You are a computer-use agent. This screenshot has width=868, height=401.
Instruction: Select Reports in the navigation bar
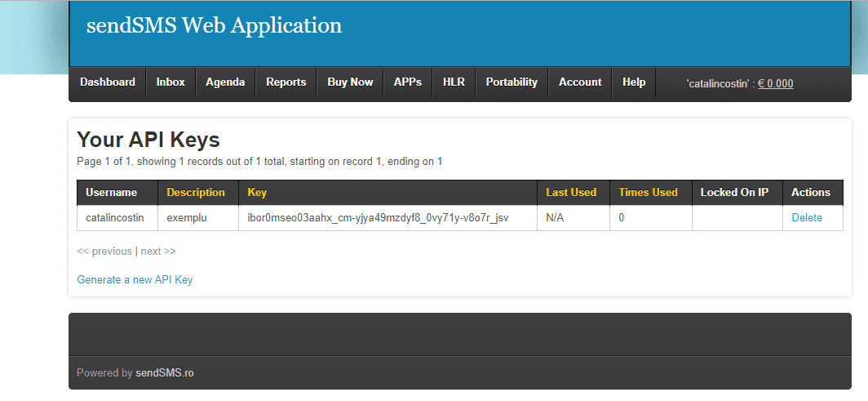[x=286, y=82]
